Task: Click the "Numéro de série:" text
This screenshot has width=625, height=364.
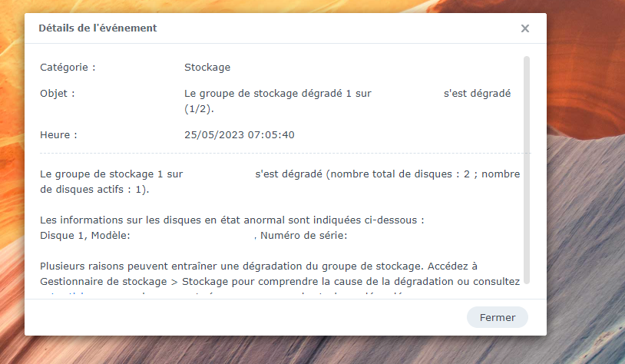Action: 304,235
